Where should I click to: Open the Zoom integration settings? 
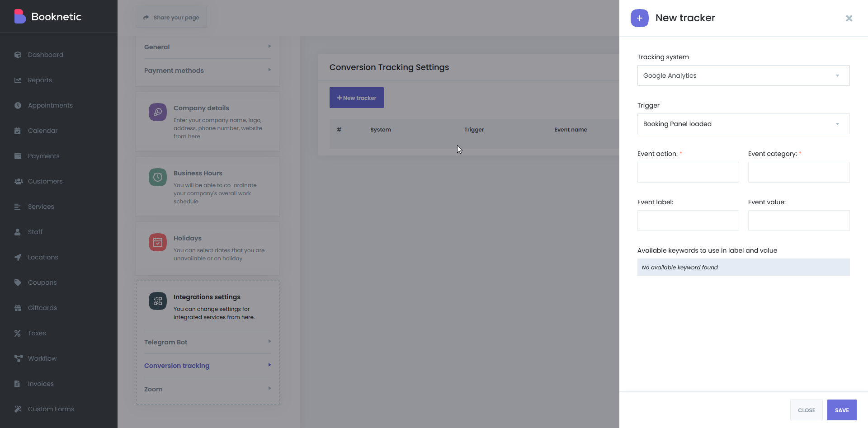[207, 389]
